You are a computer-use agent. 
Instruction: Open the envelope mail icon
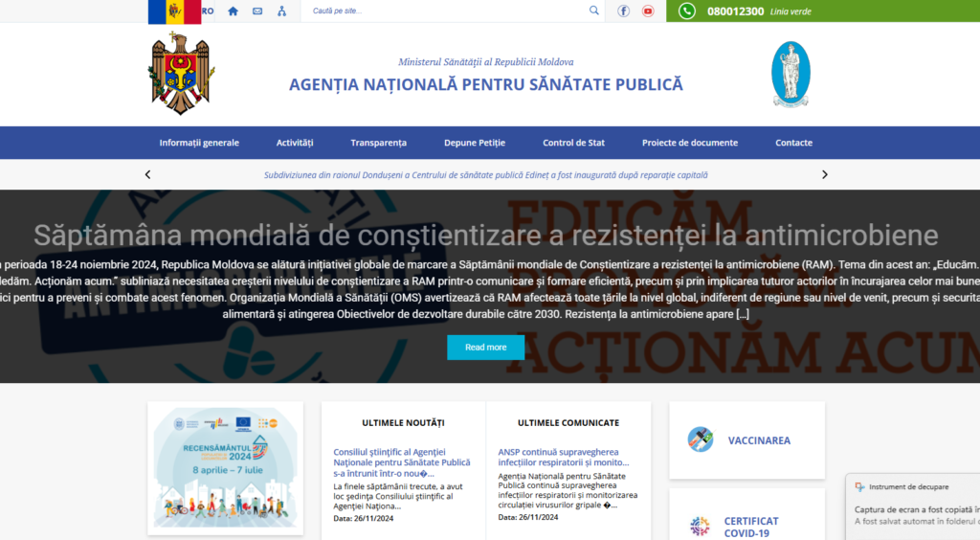click(257, 11)
